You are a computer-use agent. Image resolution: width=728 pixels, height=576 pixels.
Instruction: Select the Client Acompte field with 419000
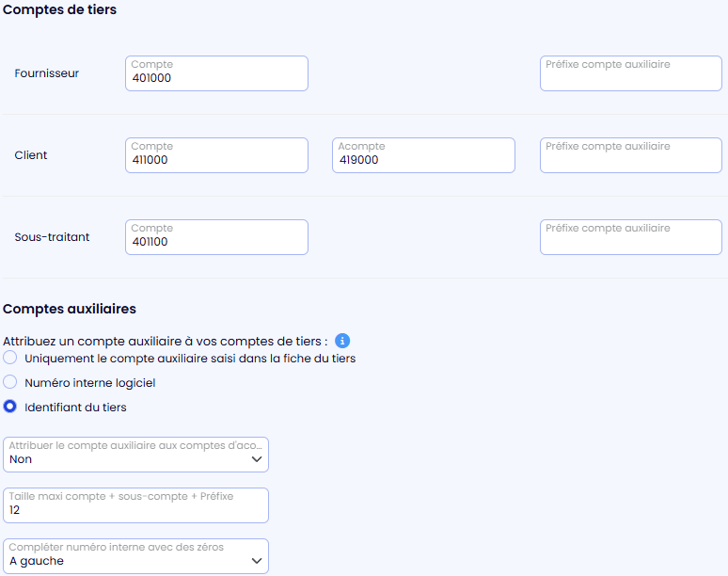pyautogui.click(x=423, y=155)
